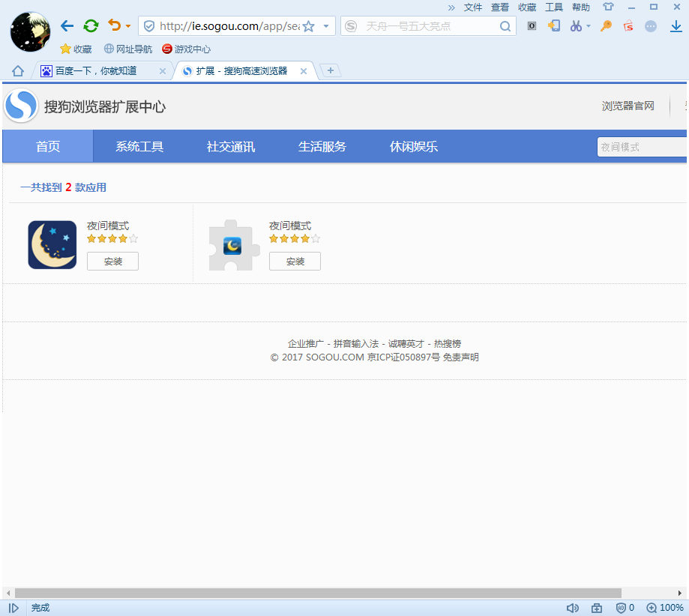Select the 休闲娱乐 category

click(x=414, y=146)
